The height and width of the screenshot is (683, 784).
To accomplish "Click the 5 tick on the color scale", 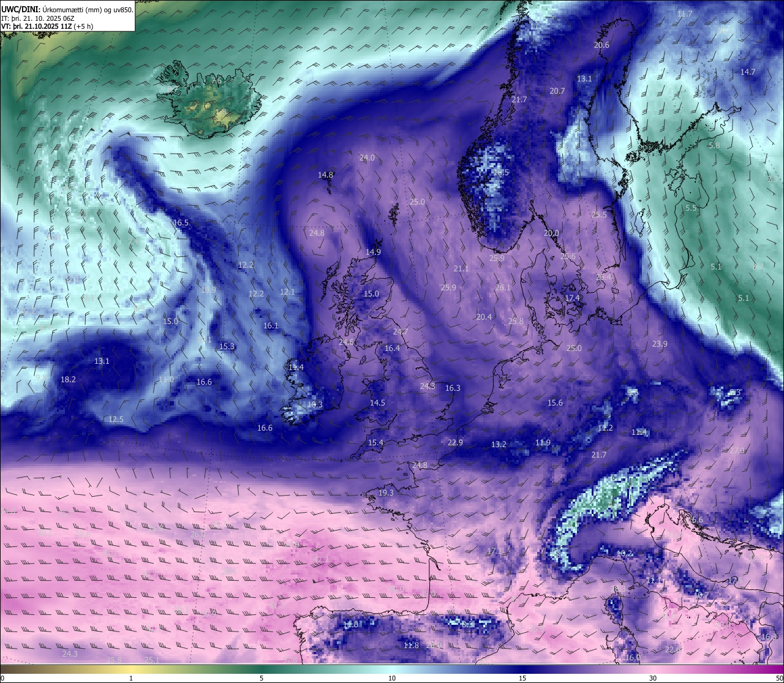I will 262,678.
